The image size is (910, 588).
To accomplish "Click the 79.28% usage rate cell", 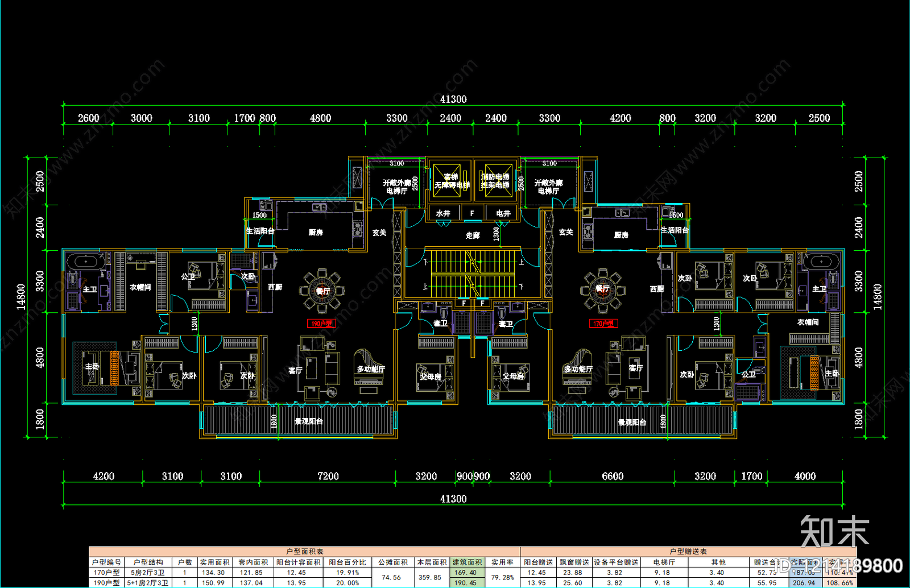I will click(x=503, y=577).
